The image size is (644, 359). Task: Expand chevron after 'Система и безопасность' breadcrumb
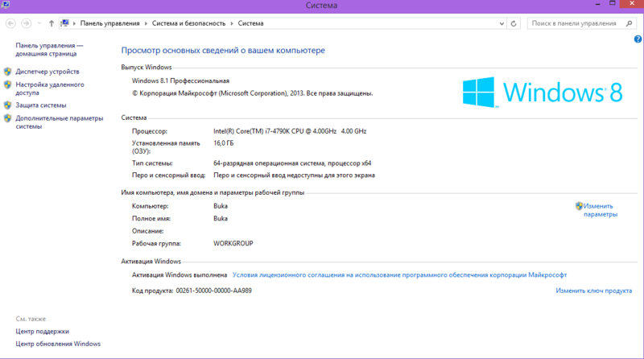pyautogui.click(x=232, y=23)
